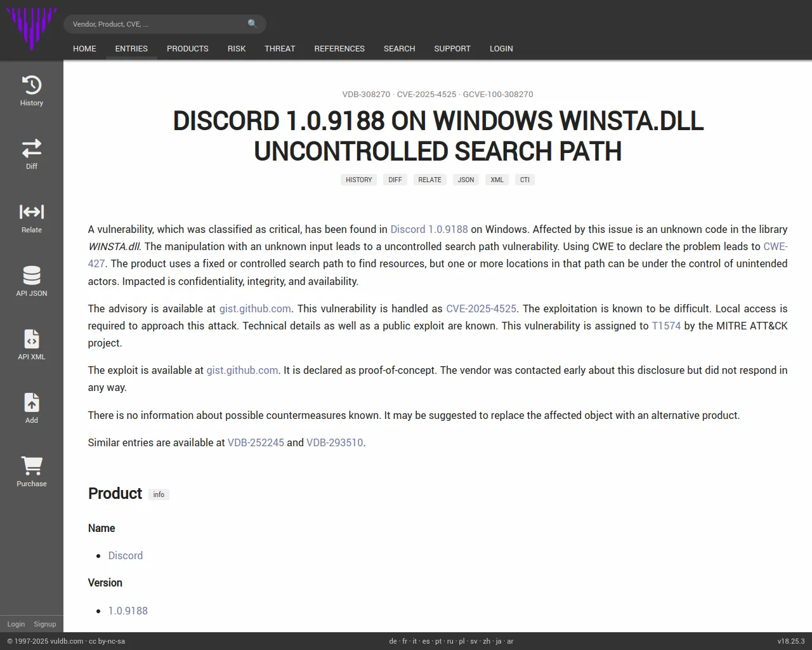
Task: Click the VulDB purple logo
Action: [32, 29]
